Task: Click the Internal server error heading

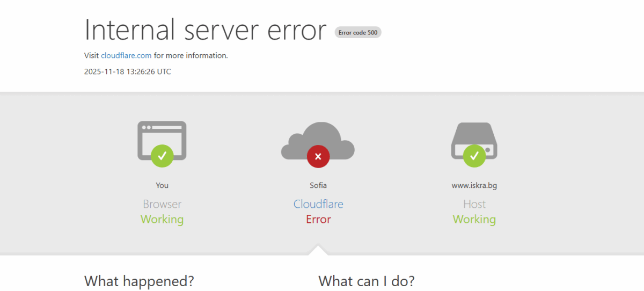Action: [205, 30]
